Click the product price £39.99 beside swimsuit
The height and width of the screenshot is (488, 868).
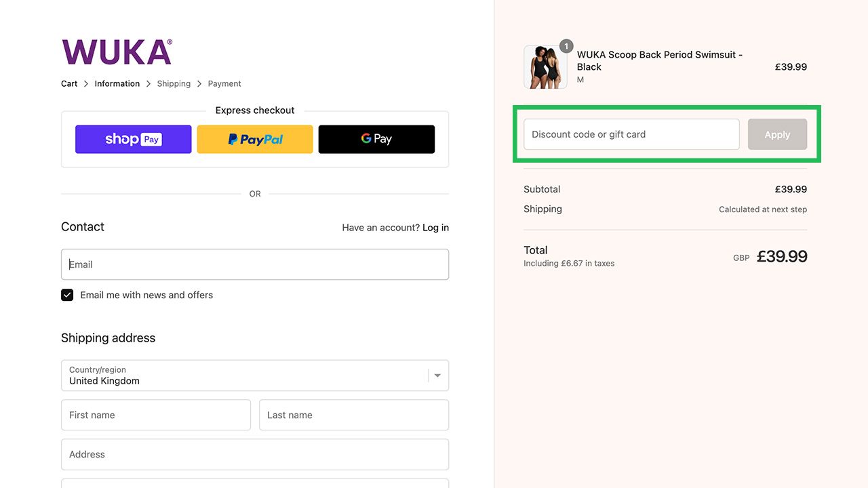tap(791, 66)
